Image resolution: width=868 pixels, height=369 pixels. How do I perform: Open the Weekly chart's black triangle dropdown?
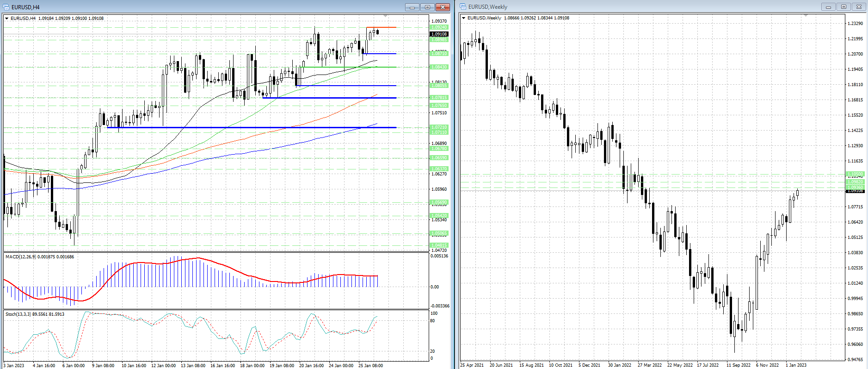464,18
